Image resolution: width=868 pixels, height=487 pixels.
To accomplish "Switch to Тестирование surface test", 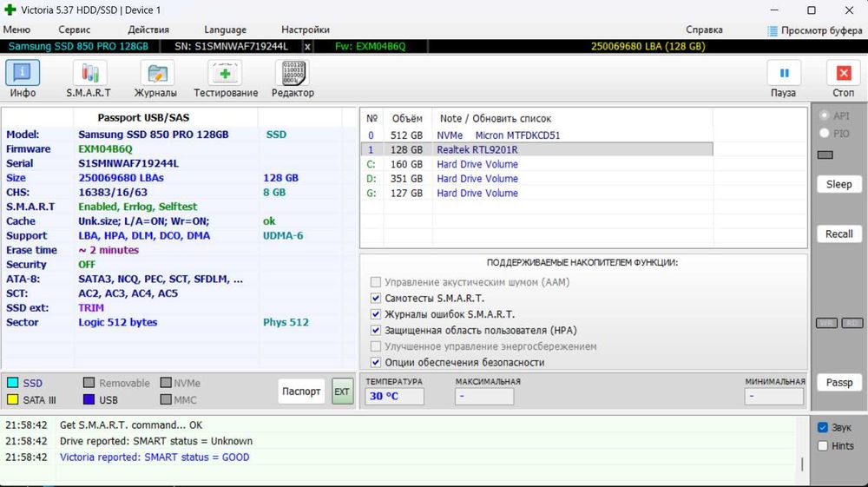I will point(226,79).
